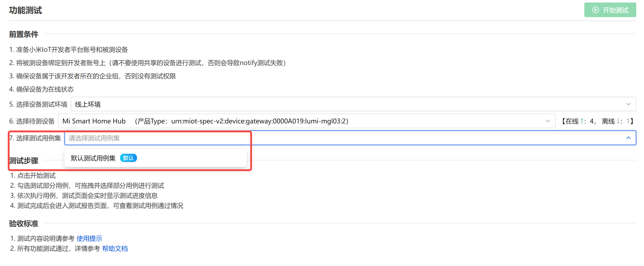The width and height of the screenshot is (644, 266).
Task: Click the 功能测试 page heading
Action: click(x=26, y=10)
